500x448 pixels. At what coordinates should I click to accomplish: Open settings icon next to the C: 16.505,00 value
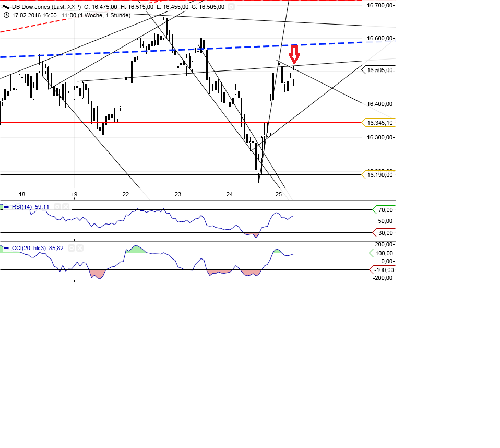point(231,7)
